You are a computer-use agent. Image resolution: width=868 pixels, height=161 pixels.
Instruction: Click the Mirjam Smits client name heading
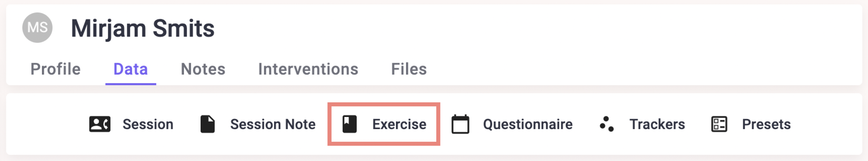[142, 28]
